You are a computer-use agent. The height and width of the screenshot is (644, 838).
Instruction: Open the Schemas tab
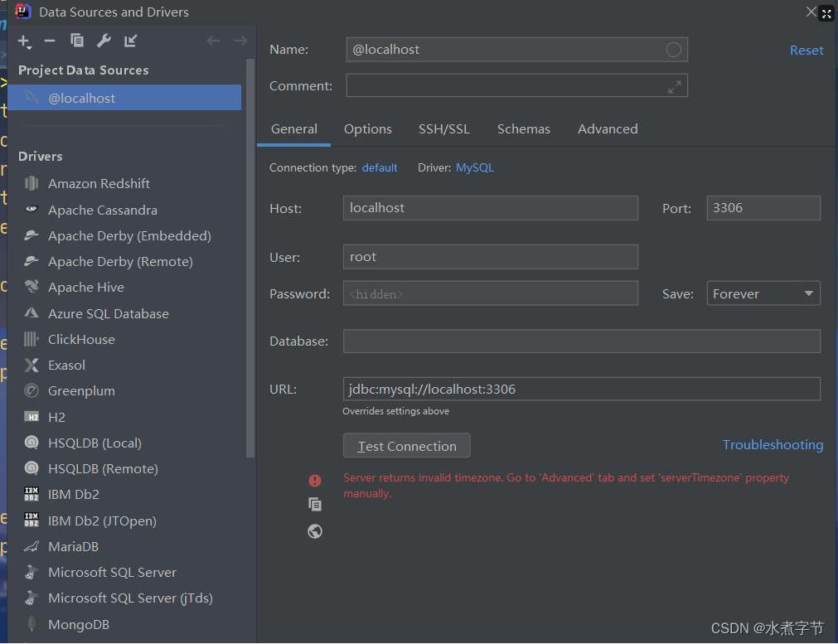[524, 128]
